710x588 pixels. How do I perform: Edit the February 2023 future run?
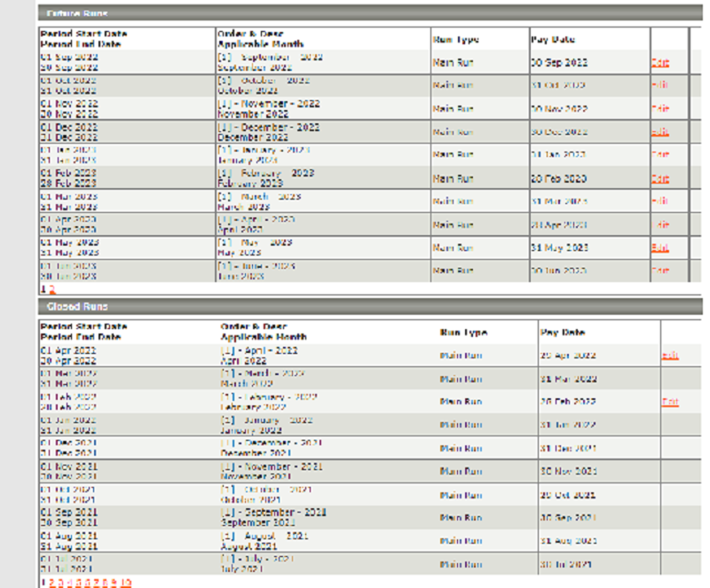pos(660,179)
